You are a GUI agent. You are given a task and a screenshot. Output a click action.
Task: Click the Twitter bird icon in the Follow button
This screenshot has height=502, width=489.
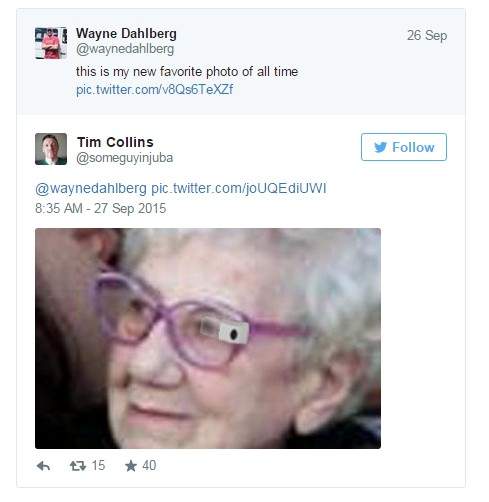[380, 147]
